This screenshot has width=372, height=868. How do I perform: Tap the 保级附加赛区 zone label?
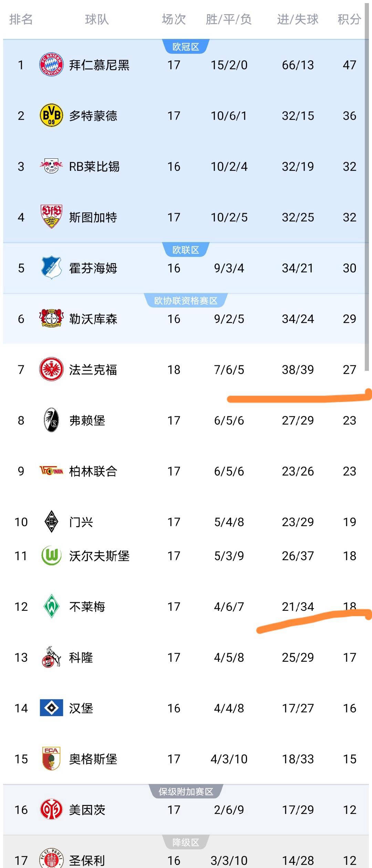point(186,792)
